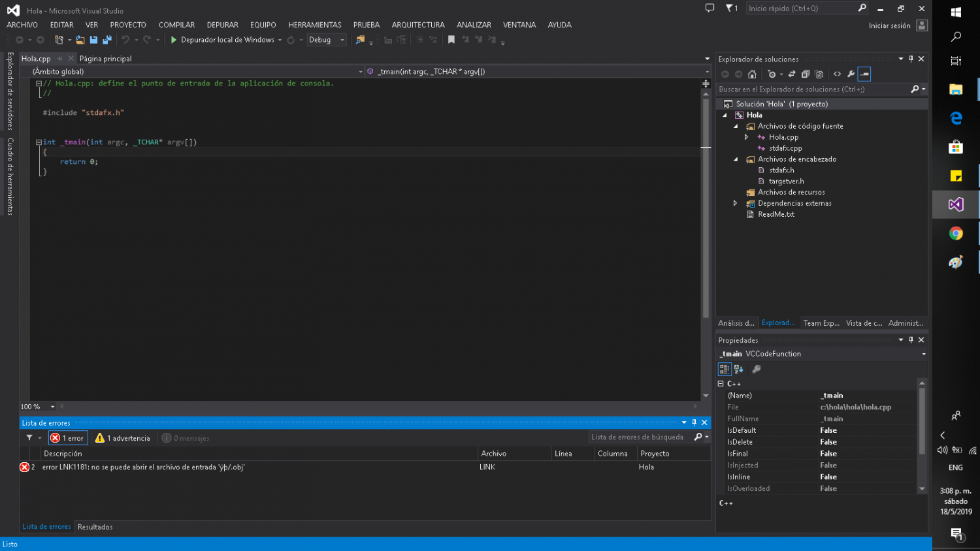Toggle Show All Files icon in solution explorer
Image resolution: width=980 pixels, height=551 pixels.
coord(819,74)
